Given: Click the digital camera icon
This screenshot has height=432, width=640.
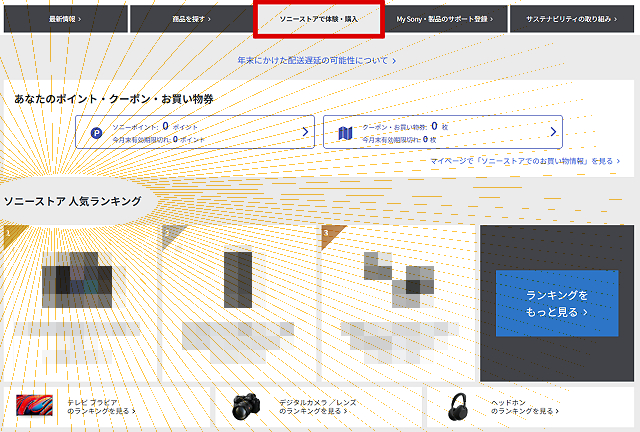Looking at the screenshot, I should click(x=246, y=407).
